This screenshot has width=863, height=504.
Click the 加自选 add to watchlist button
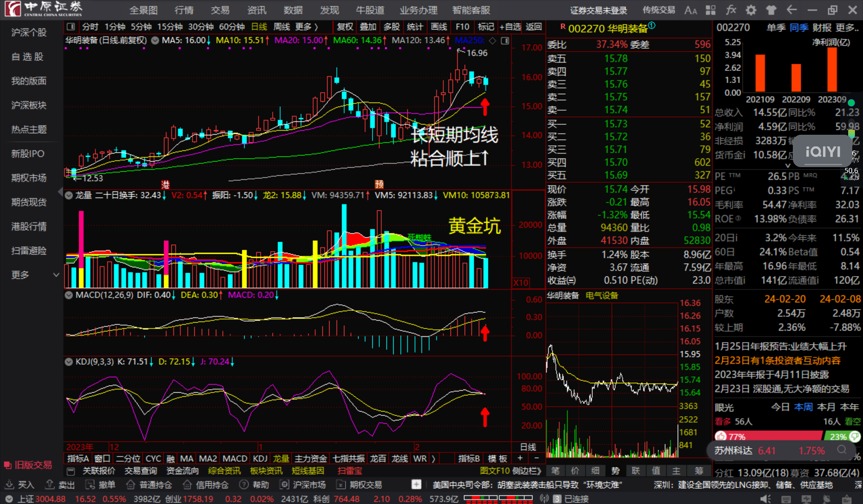click(510, 27)
